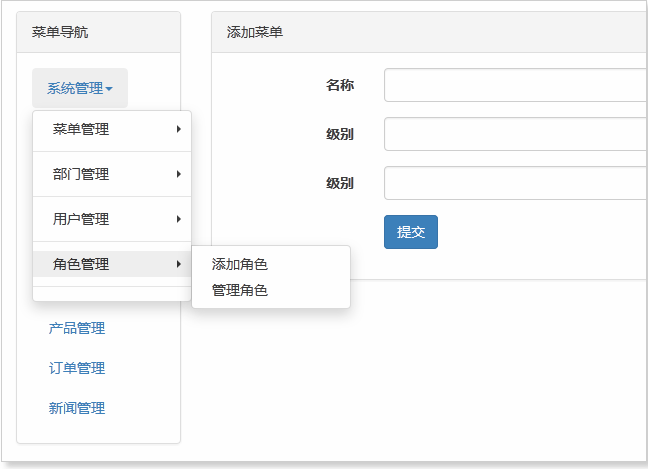Go to the 订单管理 link
This screenshot has width=648, height=469.
pos(77,368)
